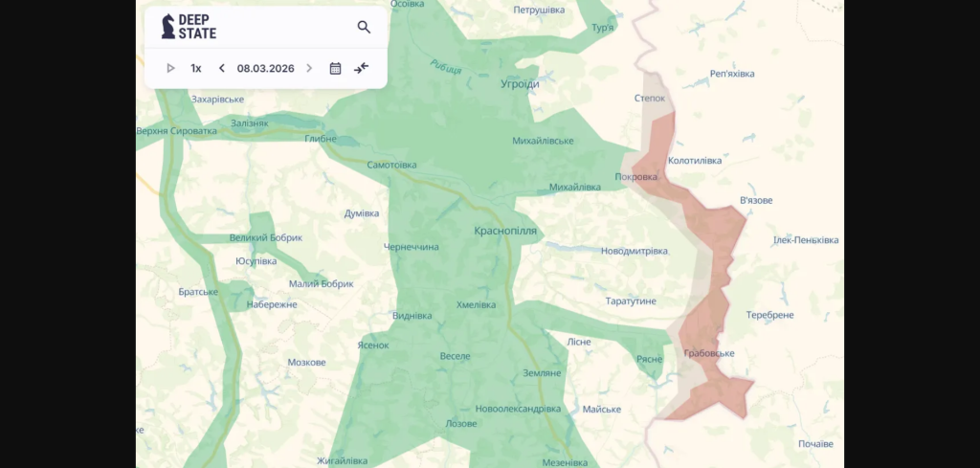This screenshot has width=980, height=468.
Task: Open the map search magnifier
Action: [x=364, y=27]
